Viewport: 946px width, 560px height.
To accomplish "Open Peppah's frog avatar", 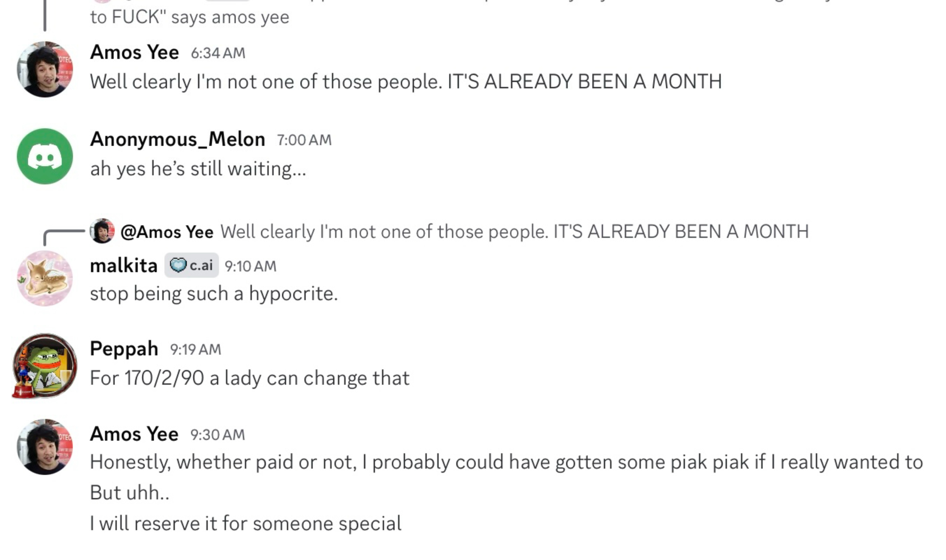I will pyautogui.click(x=45, y=365).
